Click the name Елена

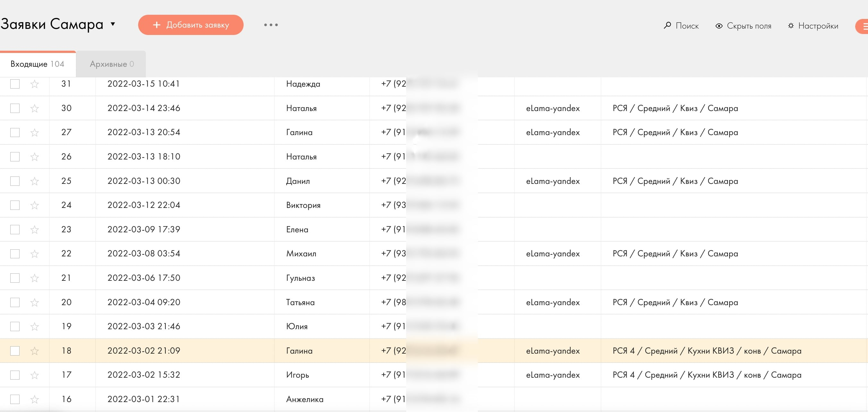click(x=297, y=229)
